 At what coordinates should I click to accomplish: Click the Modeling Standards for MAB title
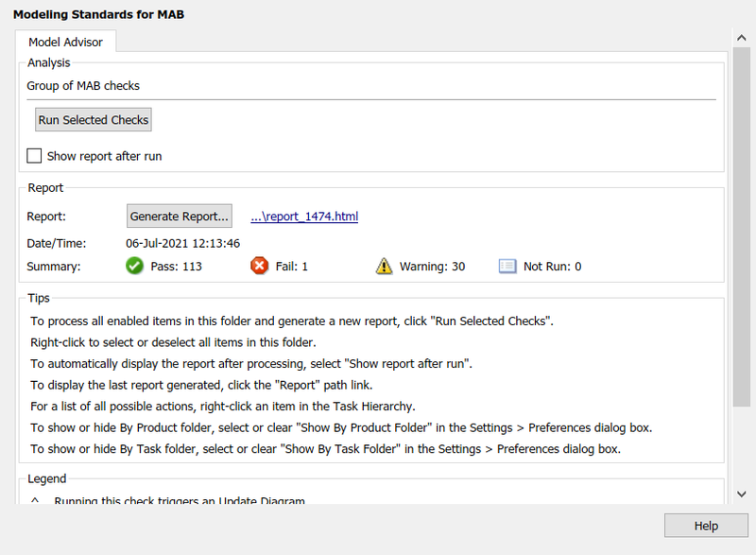(99, 14)
